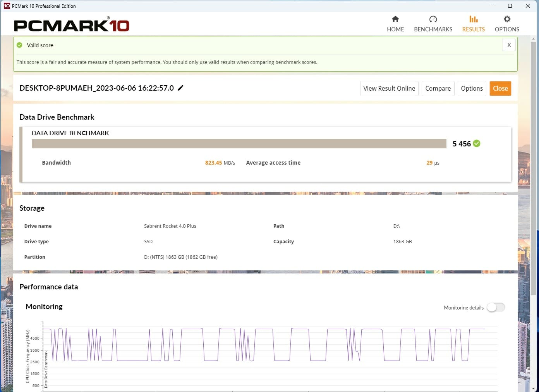Viewport: 539px width, 392px height.
Task: Click the average access time value 29 µs
Action: pyautogui.click(x=433, y=163)
